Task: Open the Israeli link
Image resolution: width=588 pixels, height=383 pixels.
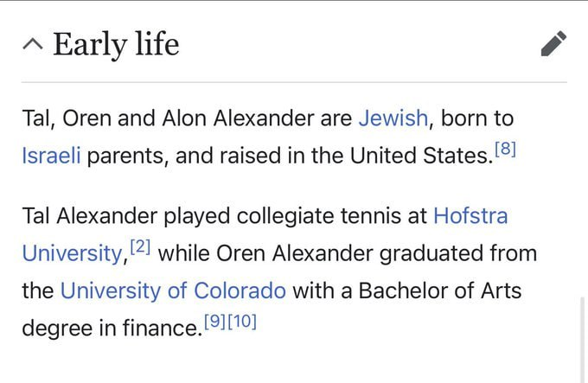Action: (51, 156)
